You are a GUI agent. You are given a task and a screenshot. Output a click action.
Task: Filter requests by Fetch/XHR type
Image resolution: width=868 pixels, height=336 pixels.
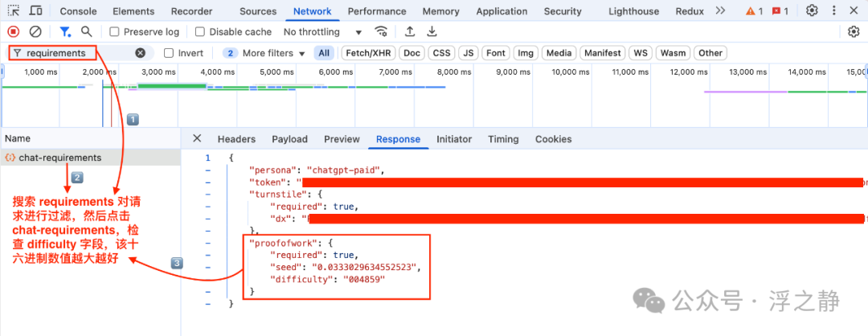pos(368,53)
